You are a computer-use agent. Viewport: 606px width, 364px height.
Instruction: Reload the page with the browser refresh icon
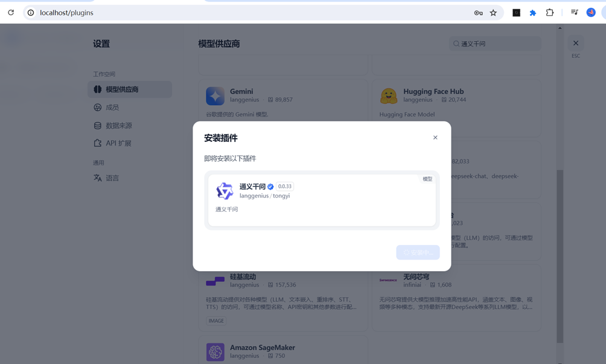pyautogui.click(x=11, y=12)
